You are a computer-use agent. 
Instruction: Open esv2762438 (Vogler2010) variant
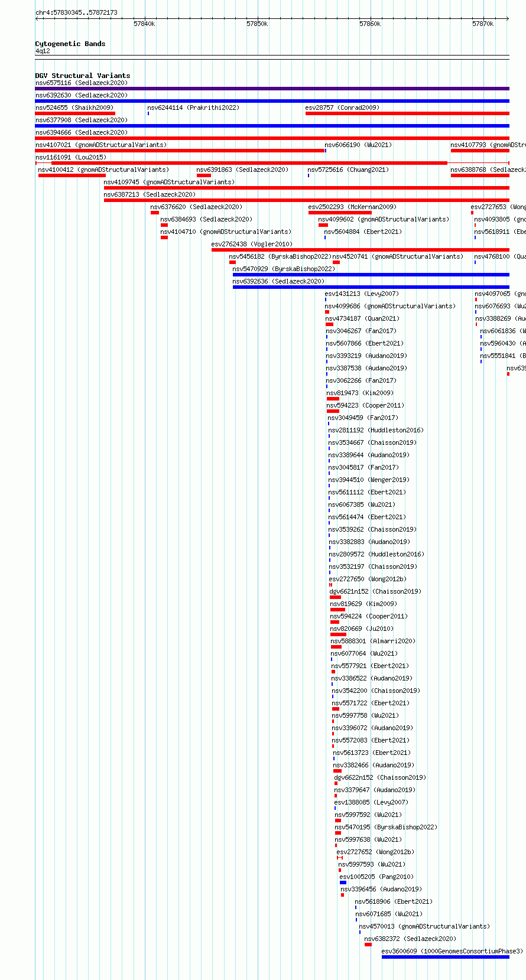(x=252, y=244)
